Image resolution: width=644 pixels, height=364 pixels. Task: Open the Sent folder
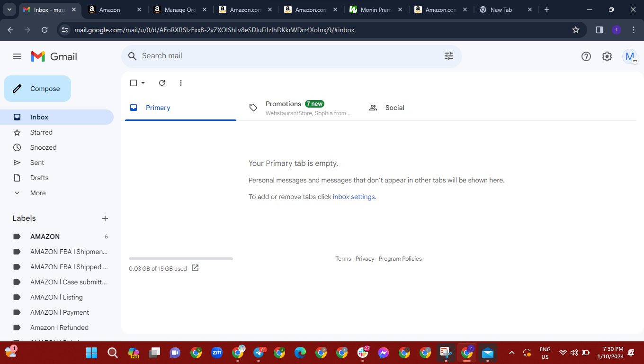57,163
